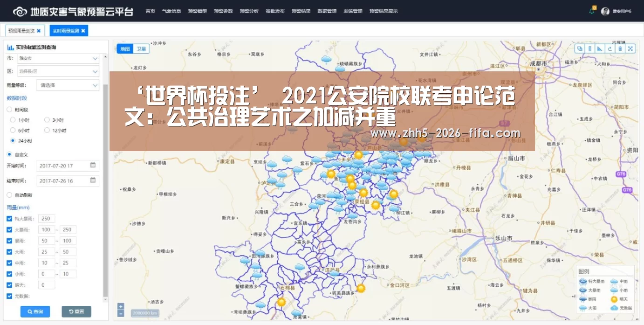Click 暴雨 legend cloud icon
The image size is (644, 325).
pyautogui.click(x=582, y=299)
